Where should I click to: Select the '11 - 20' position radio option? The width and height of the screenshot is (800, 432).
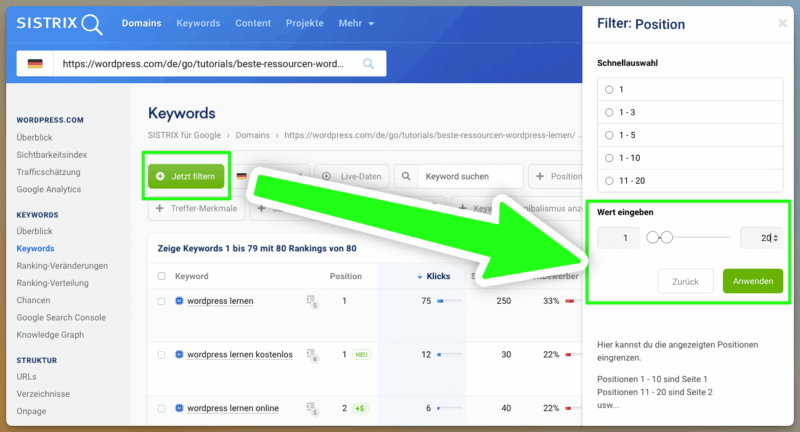pos(609,181)
